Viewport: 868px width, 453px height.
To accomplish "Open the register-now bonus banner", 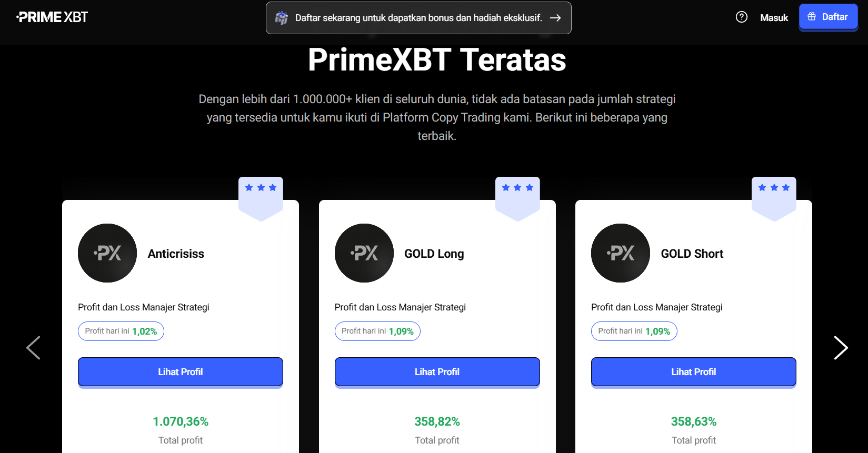I will 418,18.
